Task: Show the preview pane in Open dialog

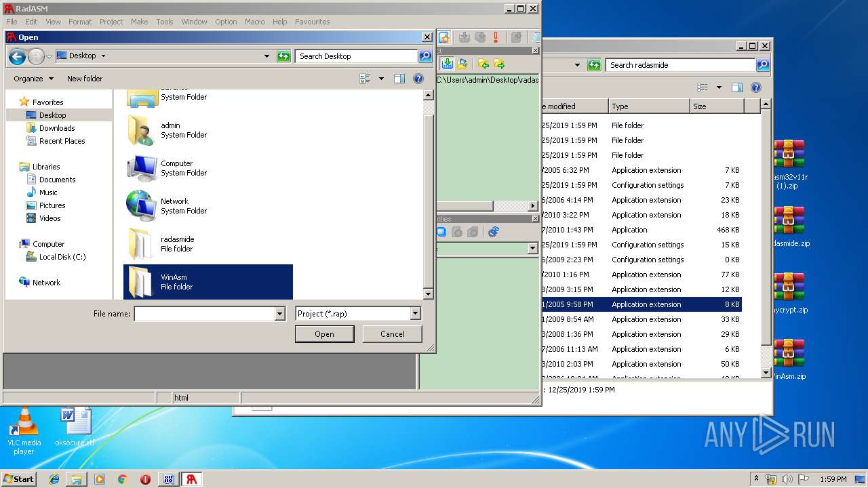Action: pyautogui.click(x=399, y=79)
